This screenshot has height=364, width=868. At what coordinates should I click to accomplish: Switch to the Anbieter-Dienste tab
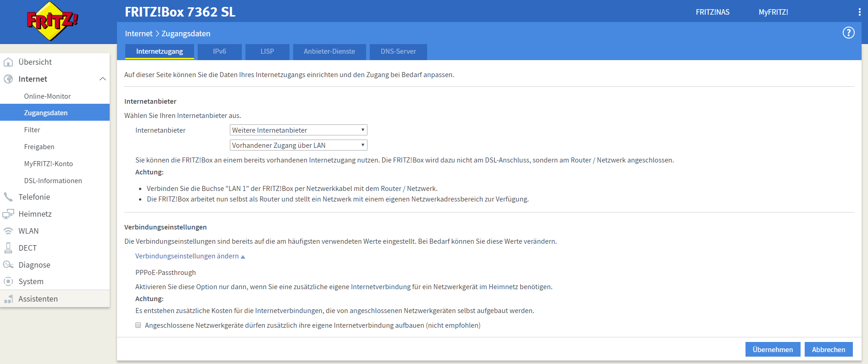(x=329, y=51)
